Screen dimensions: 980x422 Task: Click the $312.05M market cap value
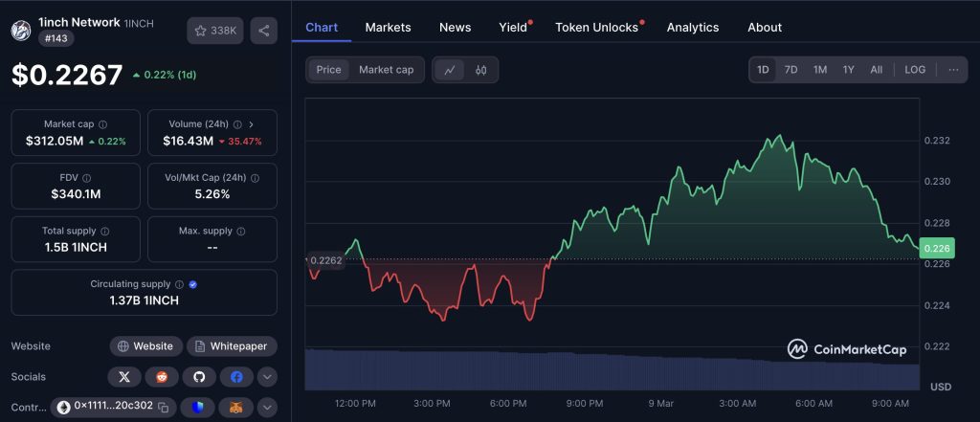pyautogui.click(x=55, y=142)
